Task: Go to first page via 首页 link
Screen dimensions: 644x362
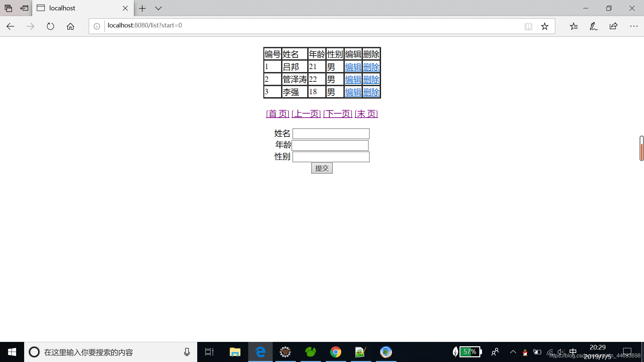Action: point(277,114)
